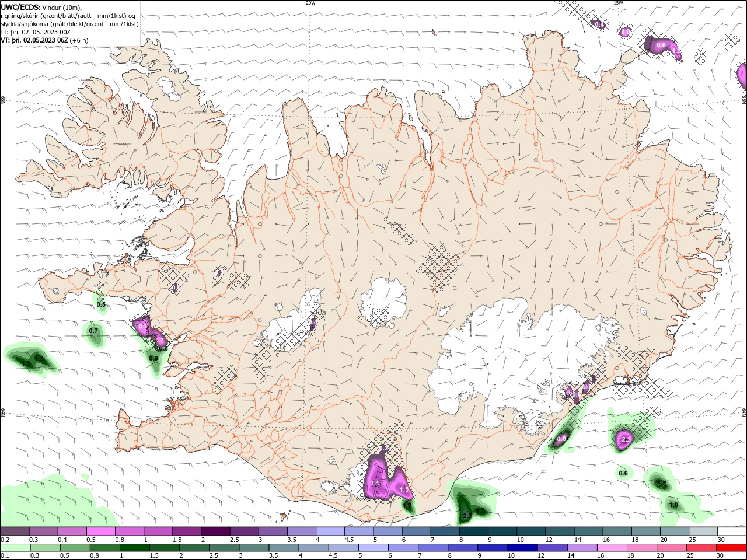The image size is (747, 560).
Task: Click the 0.5 rain value west of Iceland
Action: point(101,304)
